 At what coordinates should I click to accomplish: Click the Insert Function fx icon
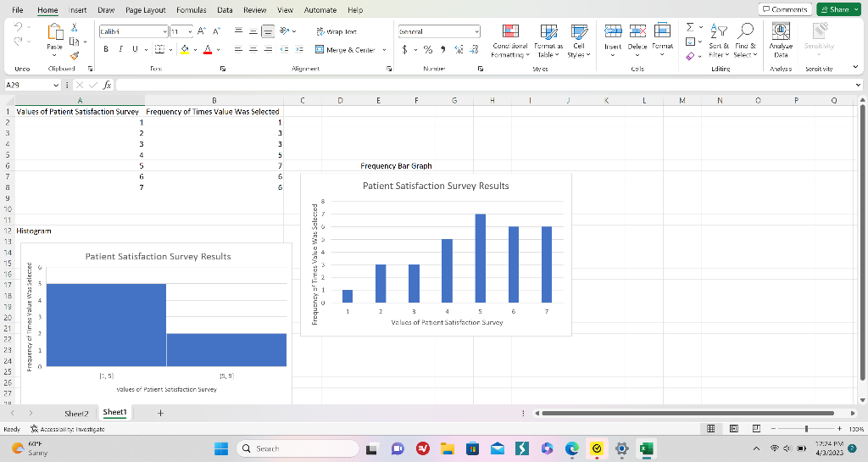pyautogui.click(x=107, y=86)
